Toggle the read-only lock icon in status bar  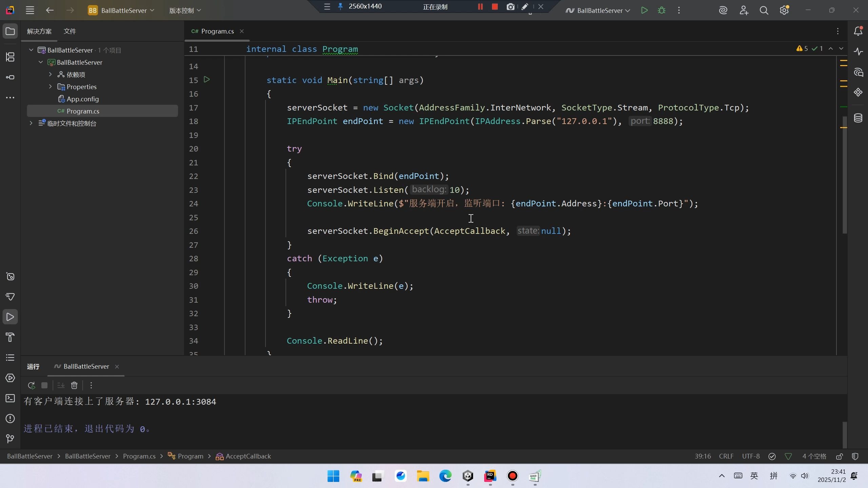[x=840, y=456]
